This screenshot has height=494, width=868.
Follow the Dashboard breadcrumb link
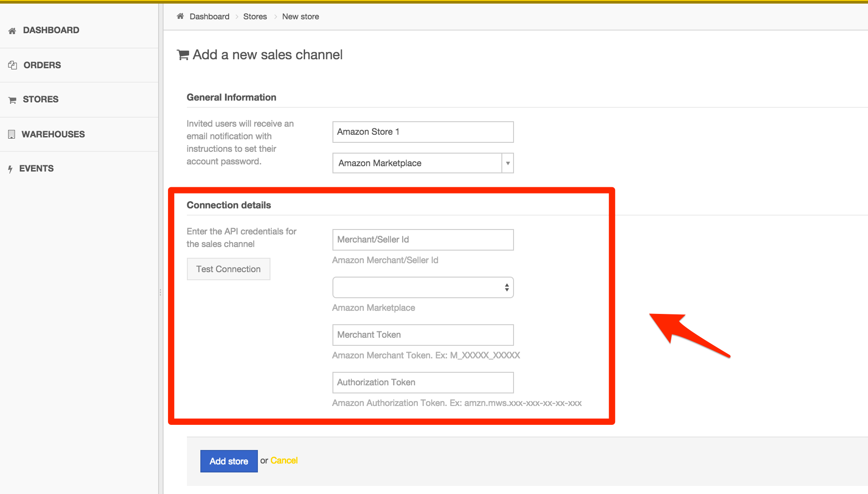(209, 17)
